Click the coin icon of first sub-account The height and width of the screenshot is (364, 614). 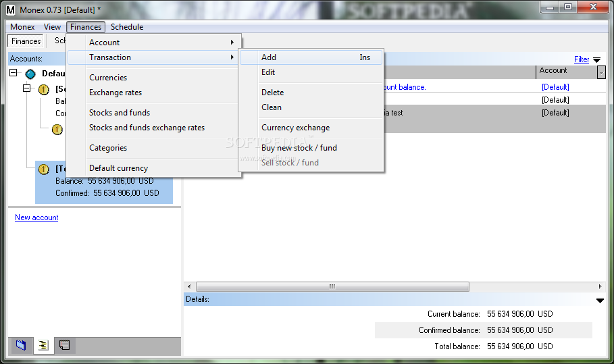(x=44, y=90)
